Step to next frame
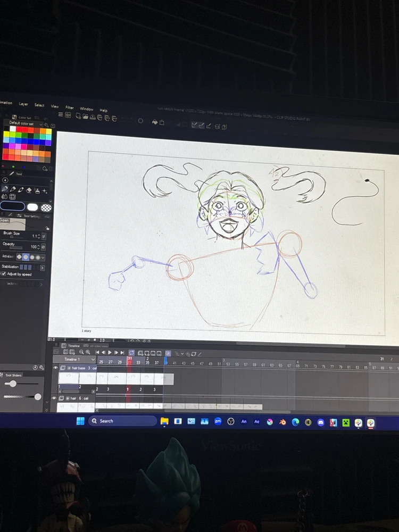Screen dimensions: 399x532 pyautogui.click(x=116, y=353)
